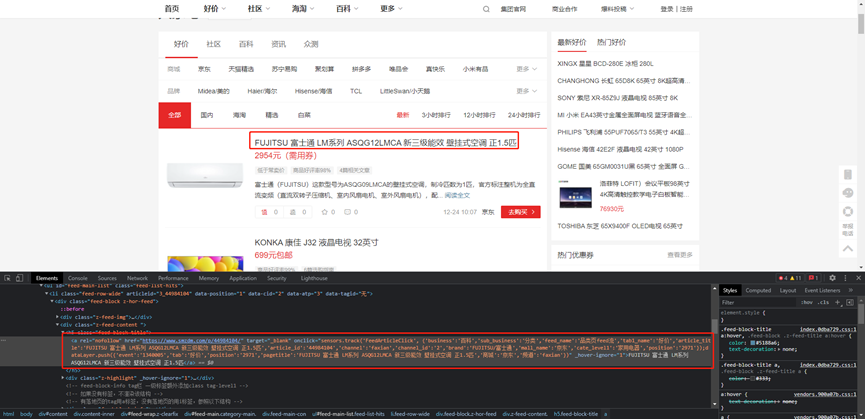Click the new style rule plus icon

click(x=838, y=302)
